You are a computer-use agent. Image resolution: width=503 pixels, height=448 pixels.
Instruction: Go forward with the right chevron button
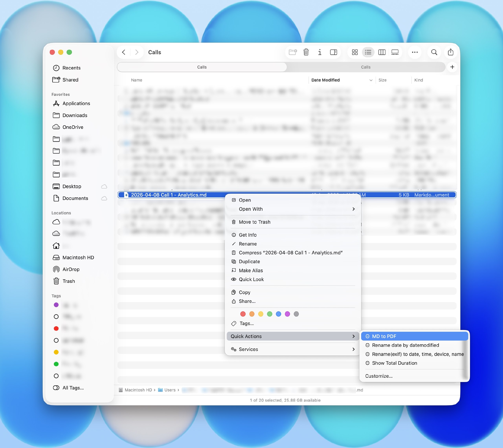(x=137, y=52)
